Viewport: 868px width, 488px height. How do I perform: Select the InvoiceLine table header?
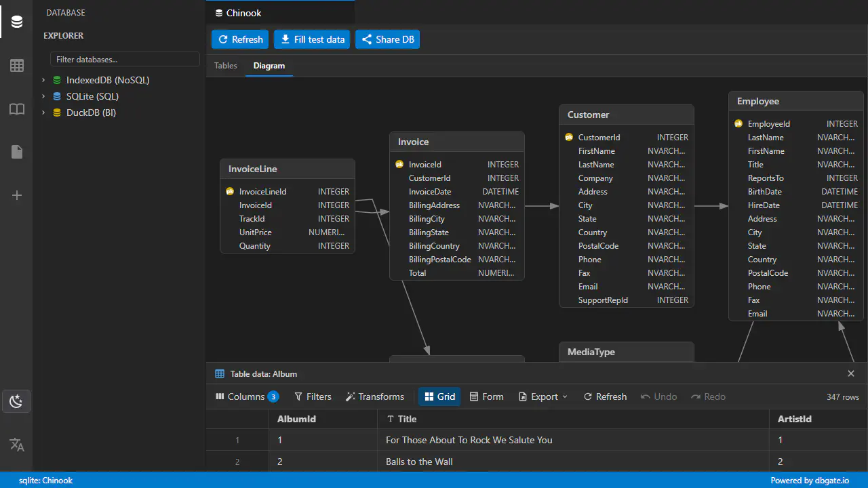(288, 169)
